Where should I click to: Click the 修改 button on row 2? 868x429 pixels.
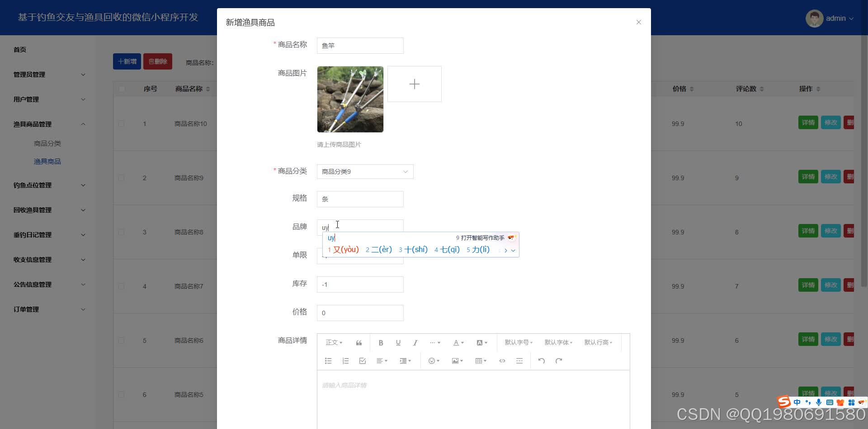(x=830, y=177)
